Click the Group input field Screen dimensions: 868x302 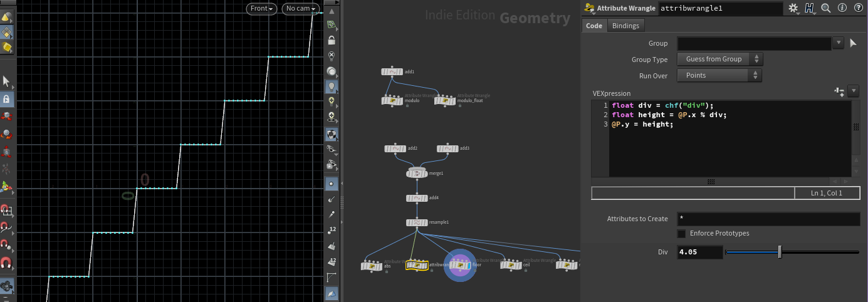pos(755,43)
